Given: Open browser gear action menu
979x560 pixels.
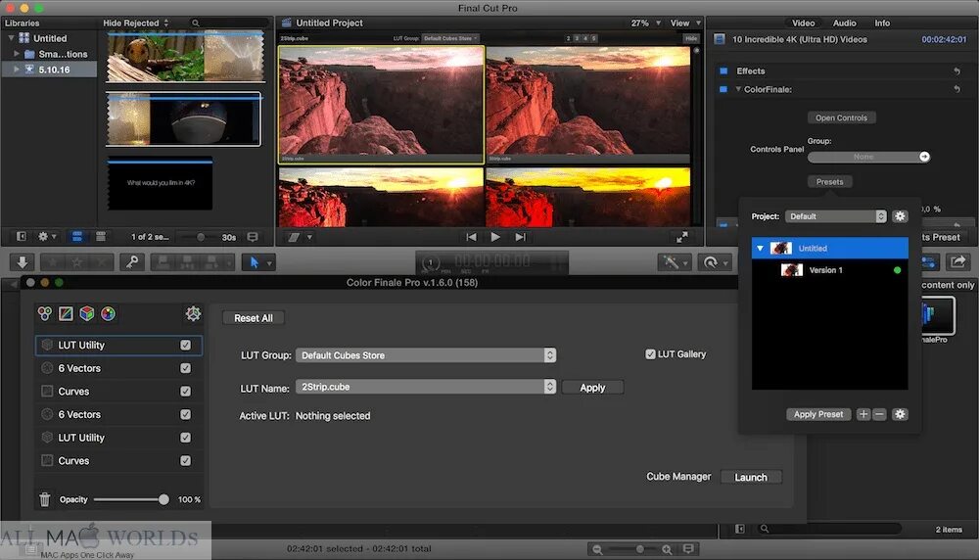Looking at the screenshot, I should (46, 237).
